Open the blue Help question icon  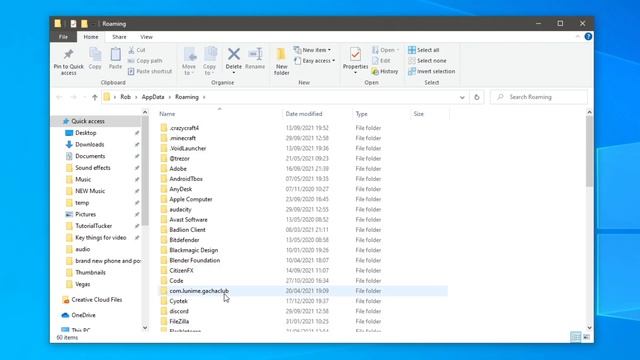tap(588, 36)
